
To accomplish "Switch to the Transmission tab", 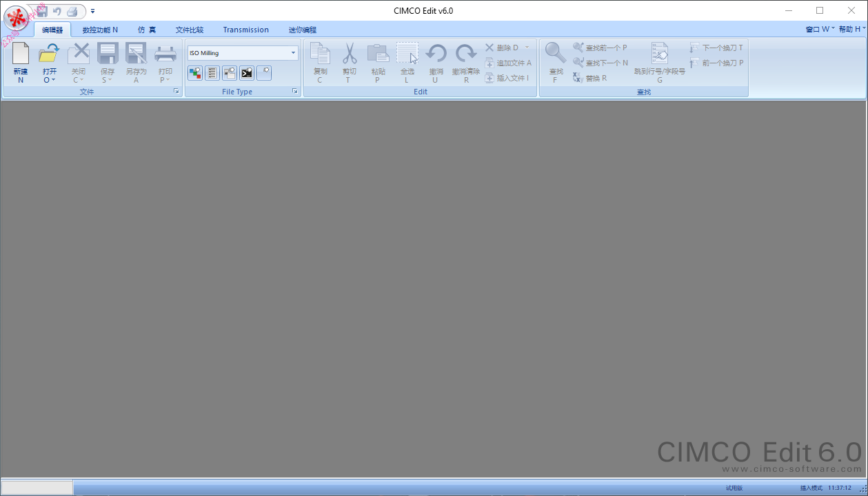I will click(246, 30).
